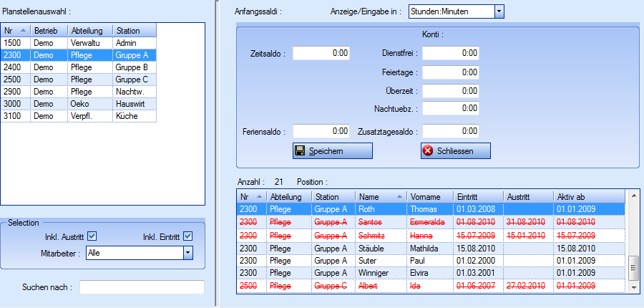Click the floppy disk icon on Speichern
The width and height of the screenshot is (644, 308).
click(x=301, y=151)
